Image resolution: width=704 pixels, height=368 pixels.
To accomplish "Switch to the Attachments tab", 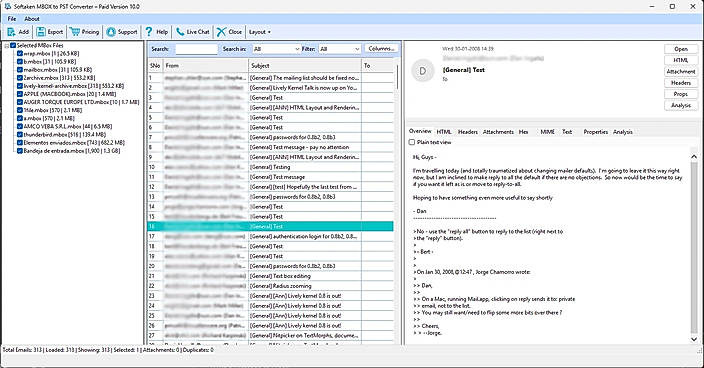I will (x=498, y=132).
